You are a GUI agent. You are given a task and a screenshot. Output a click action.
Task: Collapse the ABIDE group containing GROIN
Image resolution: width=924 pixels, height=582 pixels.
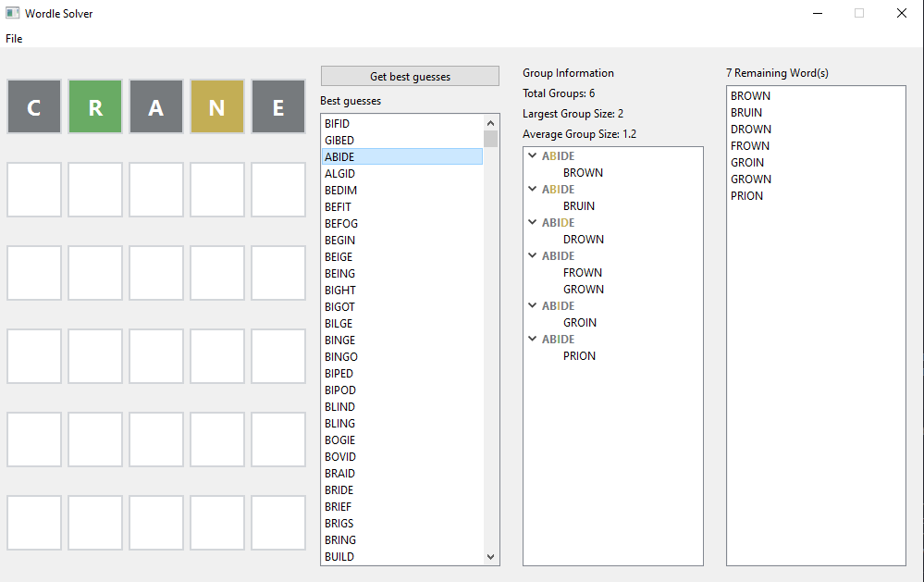click(x=533, y=305)
